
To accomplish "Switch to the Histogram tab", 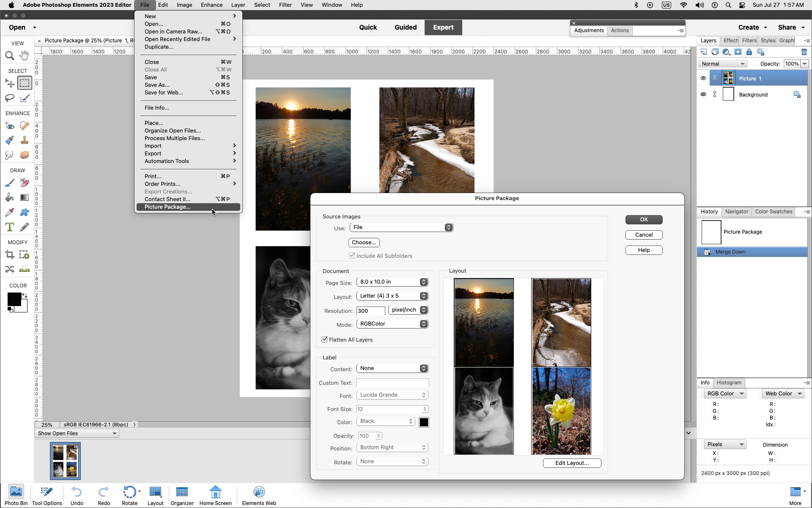I will click(x=729, y=383).
